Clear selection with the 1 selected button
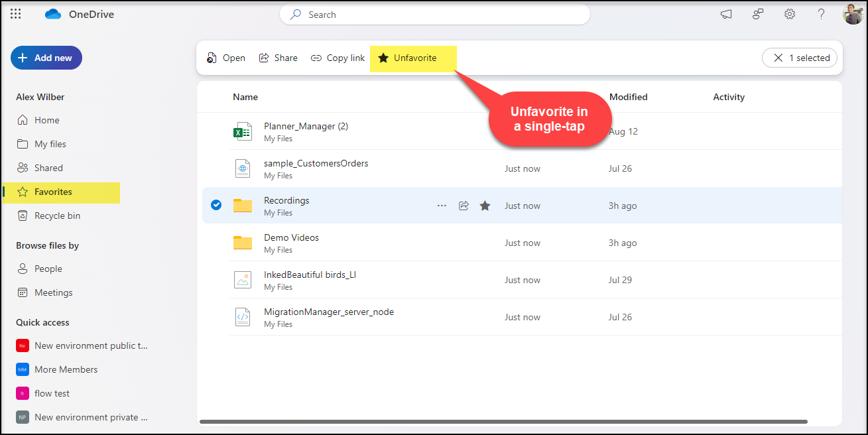Screen dimensions: 868x435 tap(800, 58)
